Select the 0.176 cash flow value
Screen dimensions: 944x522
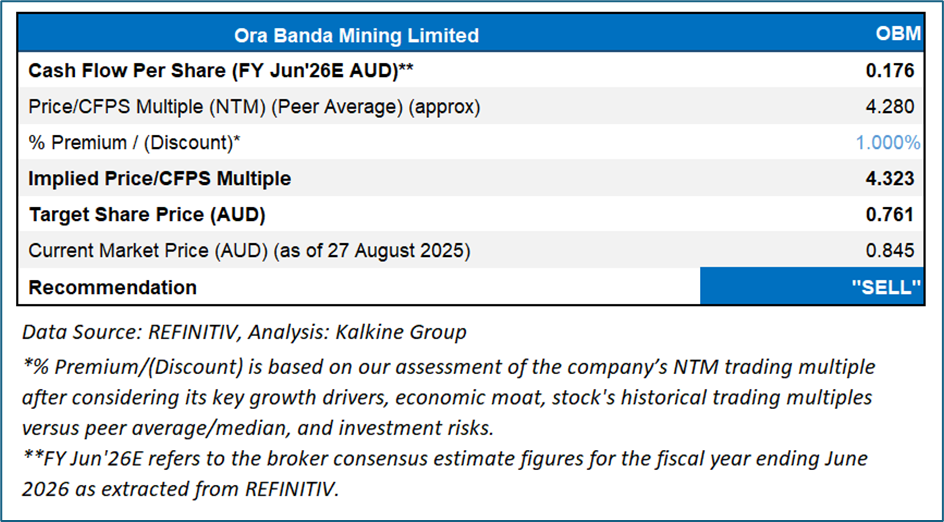(x=893, y=71)
